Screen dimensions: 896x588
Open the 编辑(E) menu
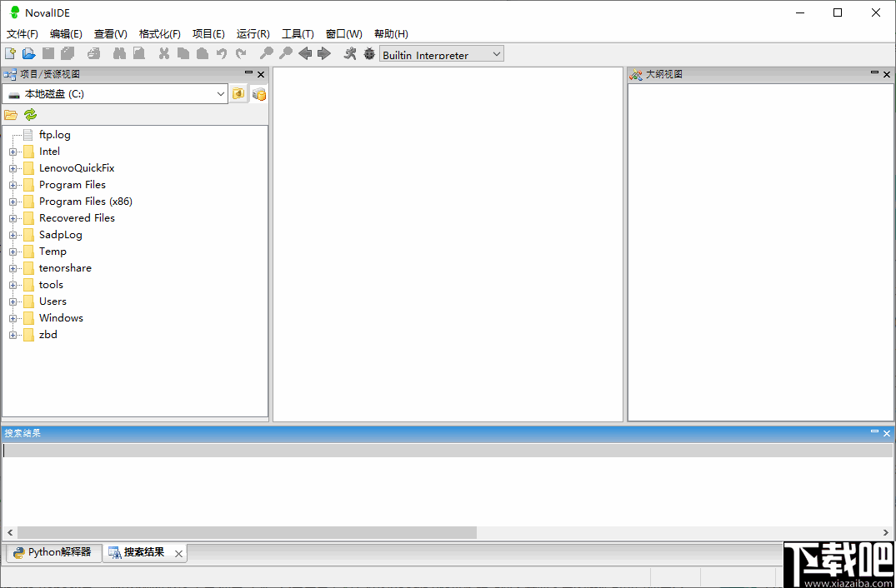(66, 33)
